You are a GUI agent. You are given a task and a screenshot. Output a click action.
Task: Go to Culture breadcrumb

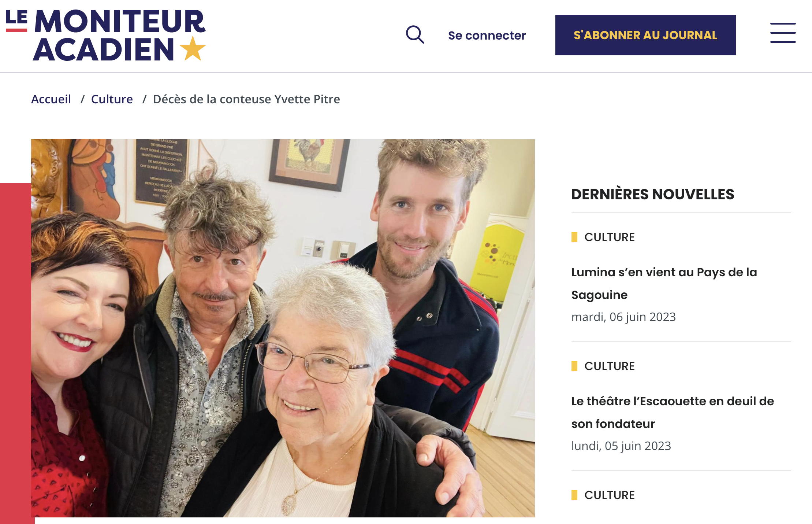[112, 99]
